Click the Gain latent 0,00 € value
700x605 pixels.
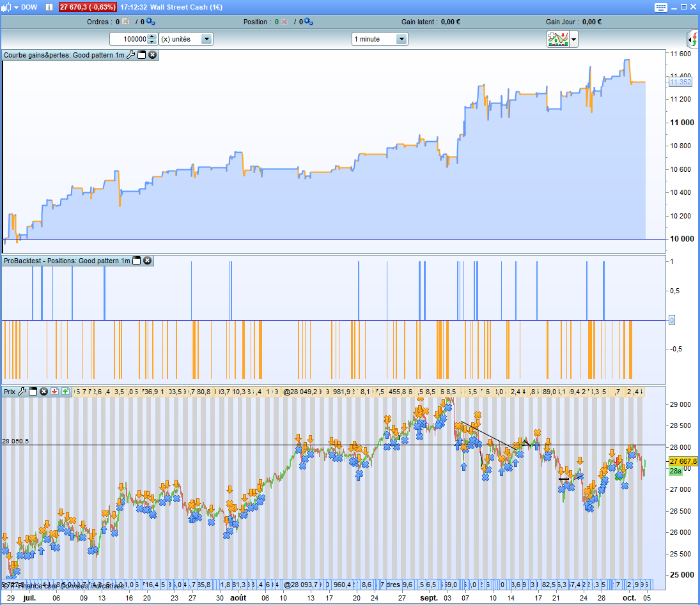coord(451,22)
